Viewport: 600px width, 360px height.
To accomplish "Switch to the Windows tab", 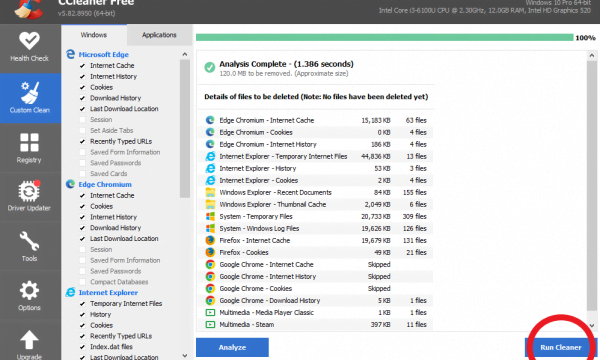I will 94,35.
